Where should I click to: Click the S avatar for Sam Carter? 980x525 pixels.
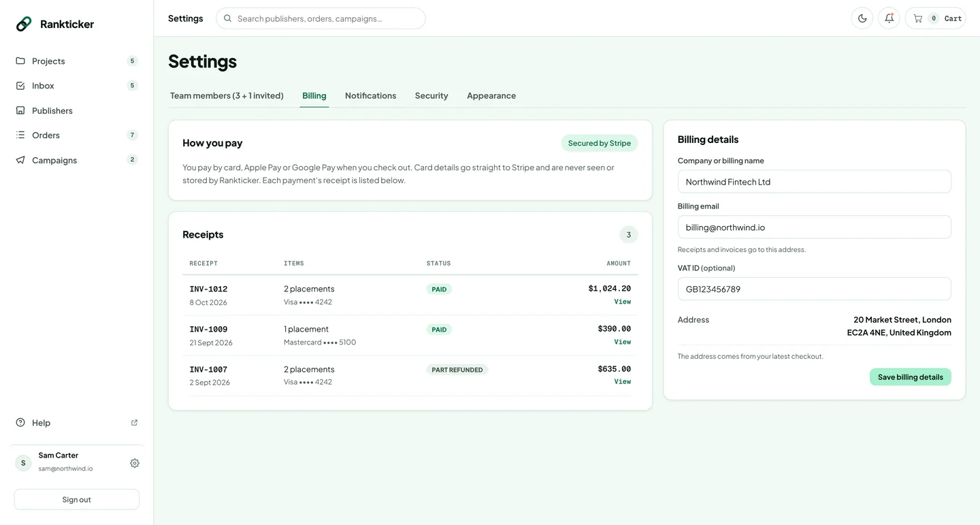[x=23, y=463]
